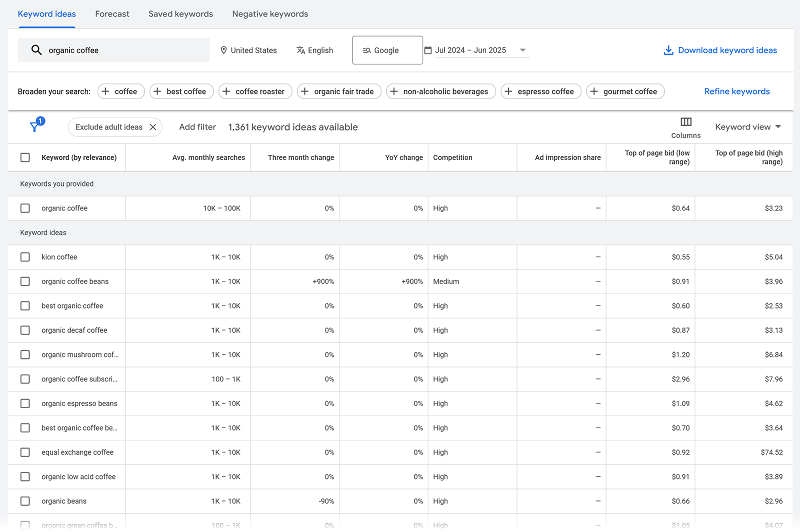
Task: Add coffee roaster to broaden your search
Action: [255, 91]
